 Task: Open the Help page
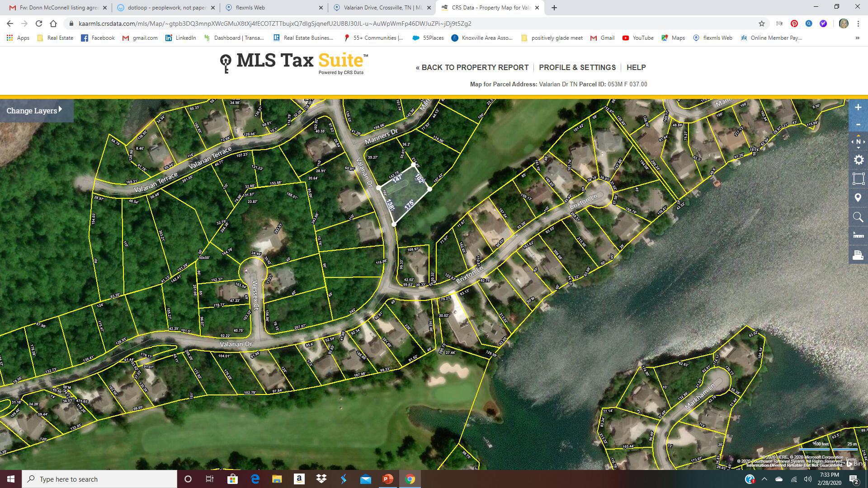[x=636, y=67]
